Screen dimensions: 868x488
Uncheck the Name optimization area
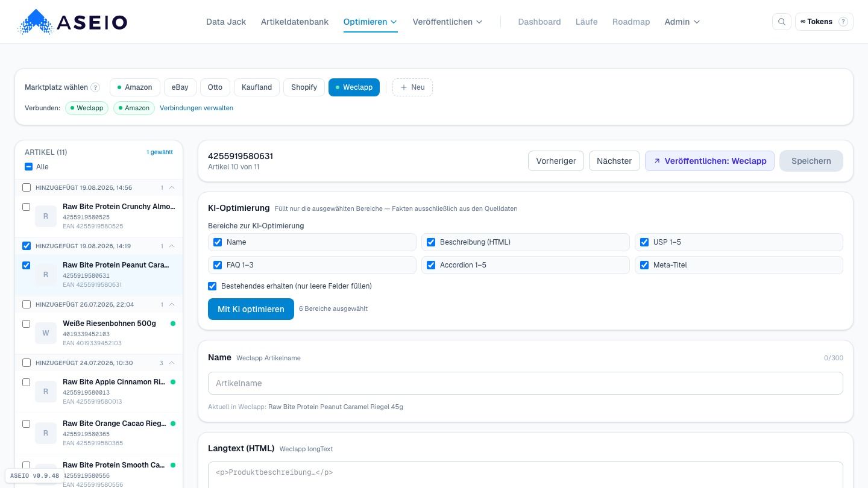218,242
